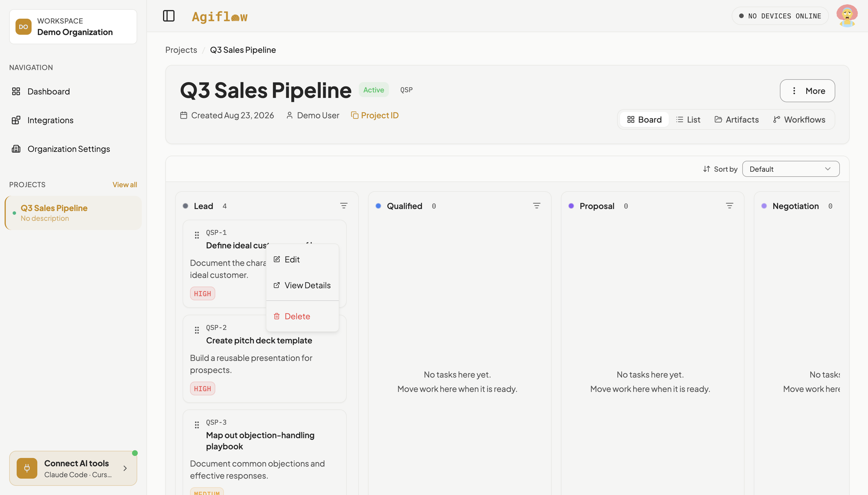Switch to the Board tab
Image resolution: width=868 pixels, height=495 pixels.
point(644,120)
